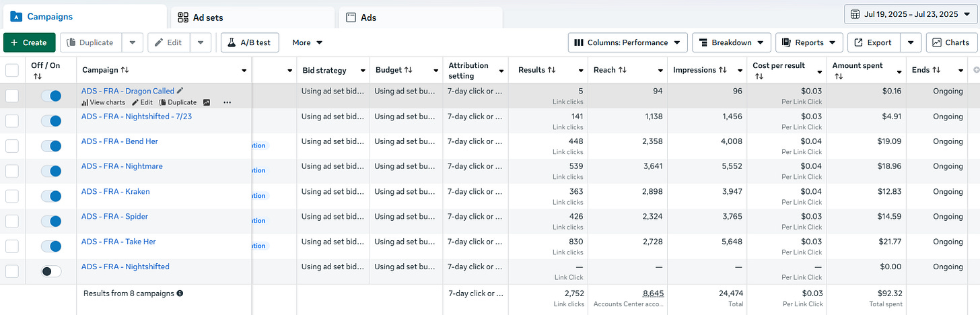
Task: Check the box for the Kraken campaign
Action: (12, 196)
